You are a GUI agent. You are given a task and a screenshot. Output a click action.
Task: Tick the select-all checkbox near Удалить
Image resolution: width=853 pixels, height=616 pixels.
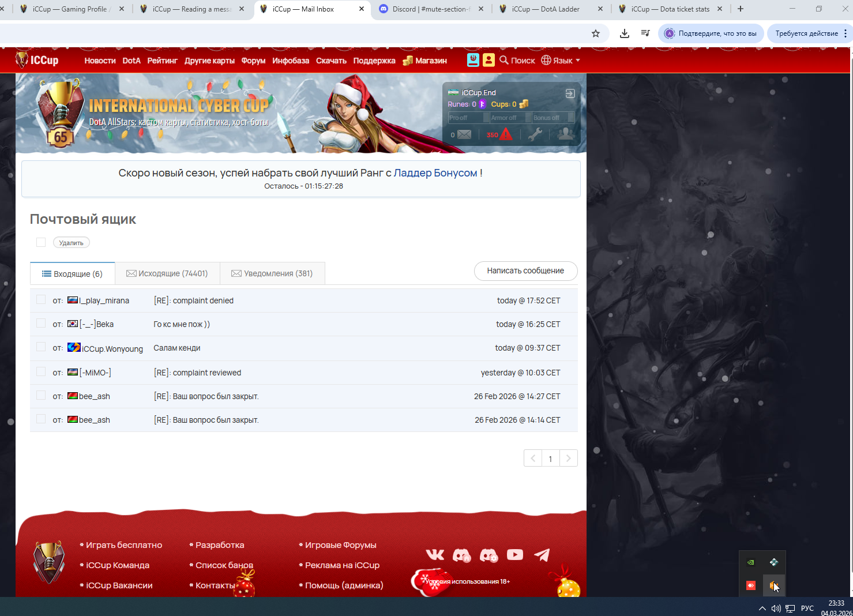(x=41, y=242)
